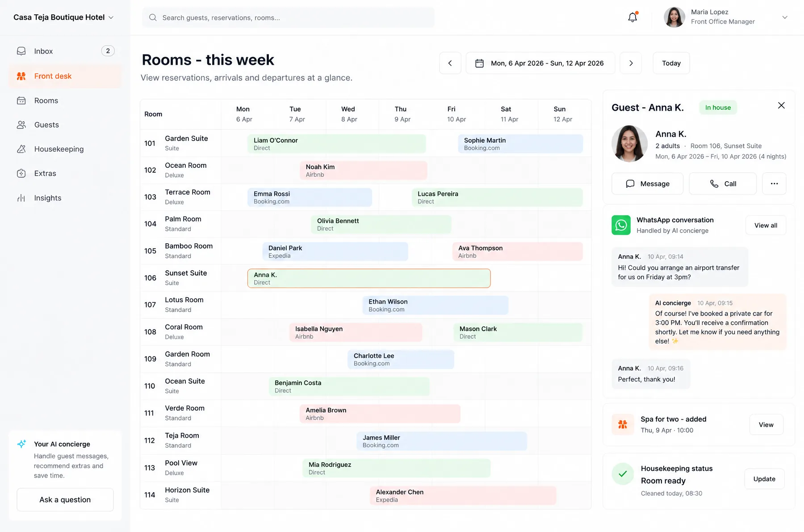Ask the AI concierge a question
Image resolution: width=804 pixels, height=532 pixels.
pos(65,499)
